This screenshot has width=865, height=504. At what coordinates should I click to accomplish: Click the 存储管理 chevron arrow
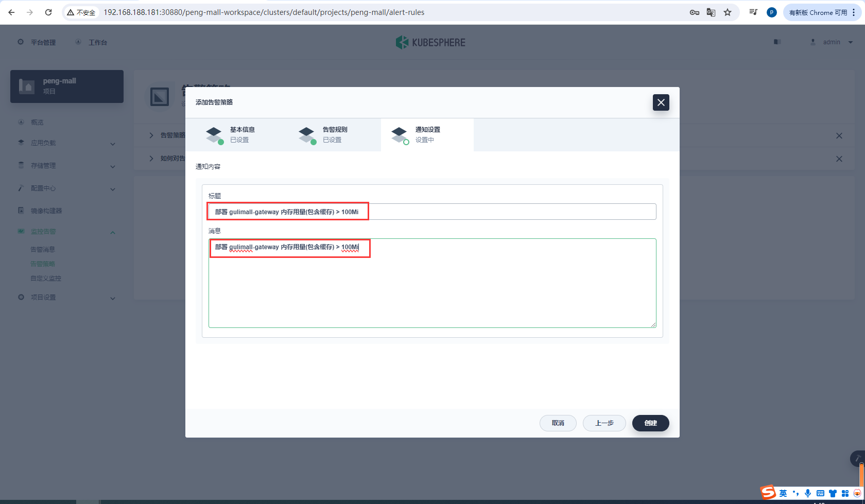click(113, 167)
